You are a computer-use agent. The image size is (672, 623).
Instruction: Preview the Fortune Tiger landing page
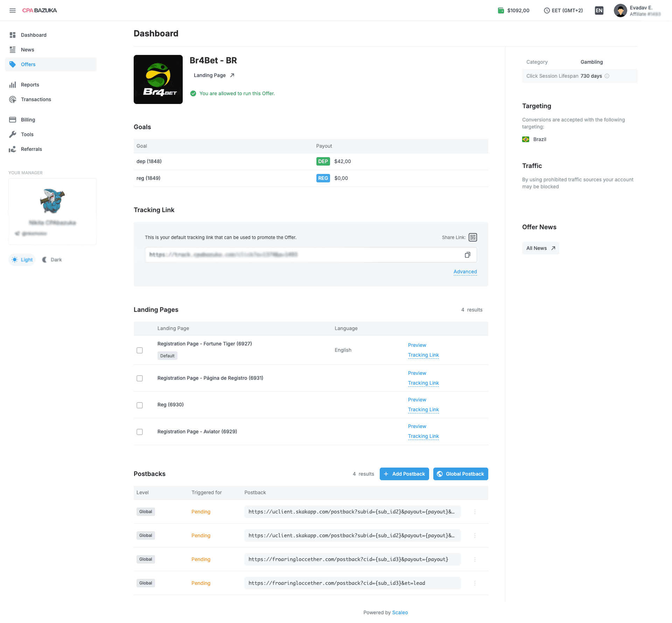tap(417, 345)
